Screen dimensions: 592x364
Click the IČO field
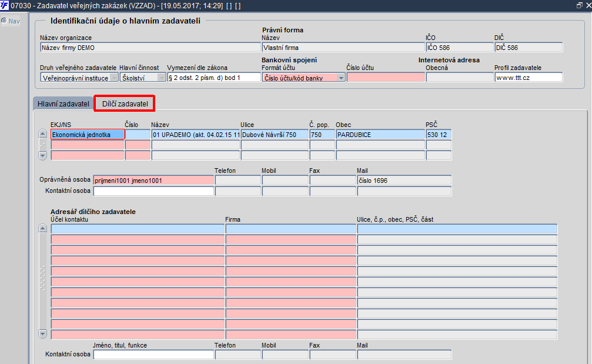(x=460, y=47)
